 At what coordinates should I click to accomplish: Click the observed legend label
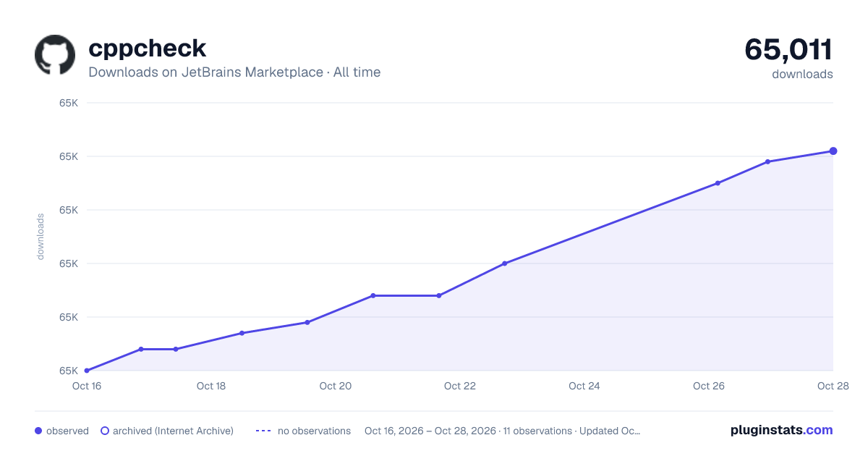click(x=67, y=431)
